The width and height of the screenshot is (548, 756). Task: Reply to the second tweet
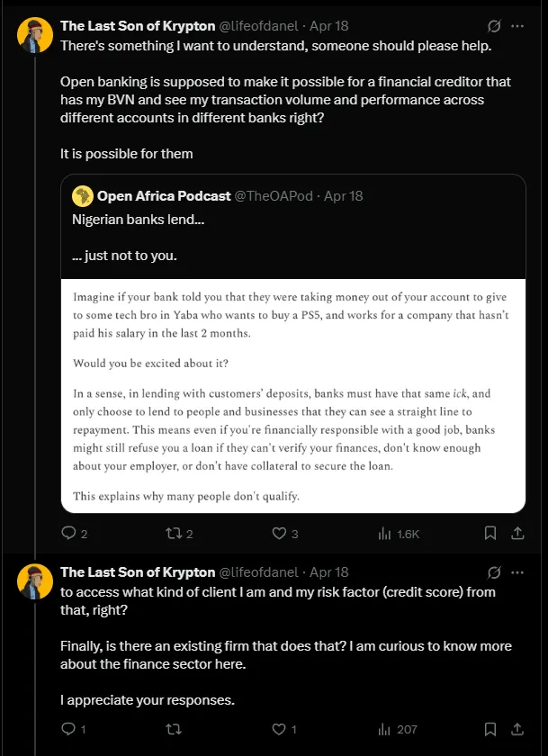68,729
